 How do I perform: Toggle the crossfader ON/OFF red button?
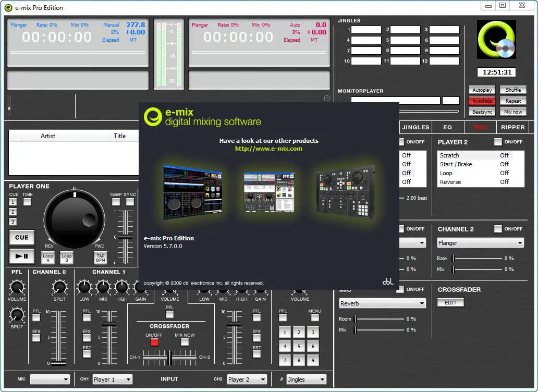pyautogui.click(x=154, y=342)
